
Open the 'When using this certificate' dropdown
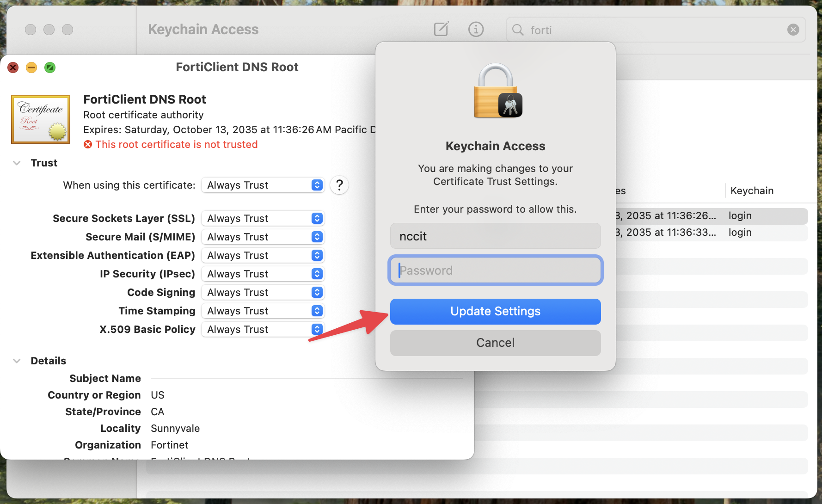(263, 185)
